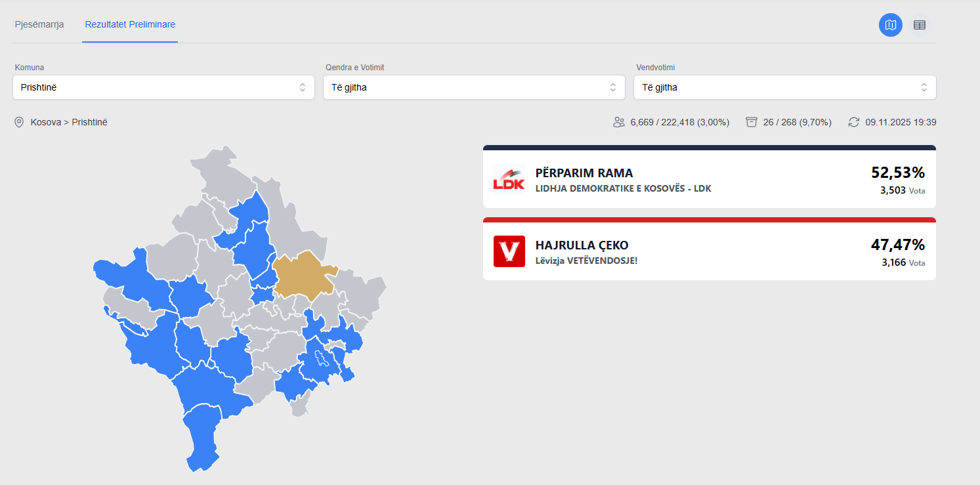Expand the Vendvotimi dropdown
Screen dimensions: 980x485
click(784, 87)
